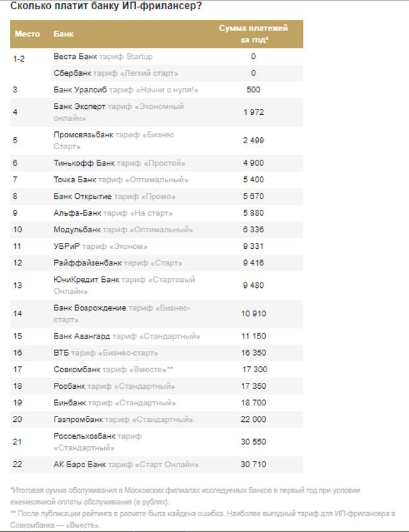
Task: Click the "Место" column header
Action: coord(27,34)
